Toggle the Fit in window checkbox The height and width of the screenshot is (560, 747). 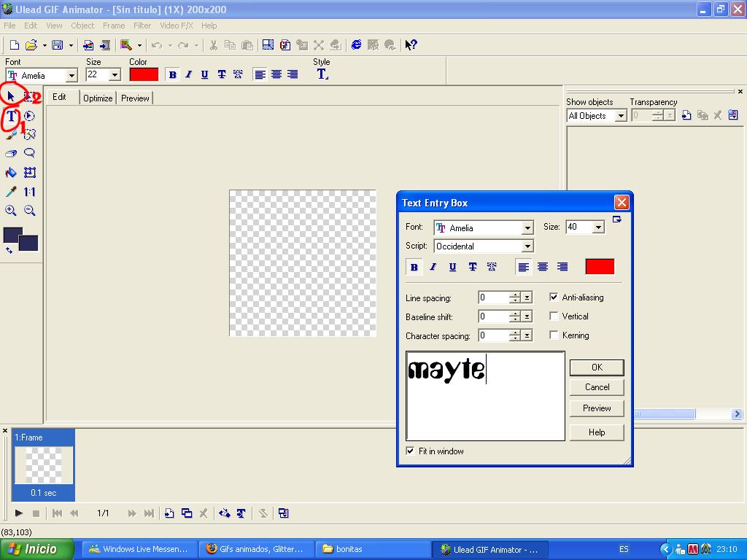click(x=410, y=451)
